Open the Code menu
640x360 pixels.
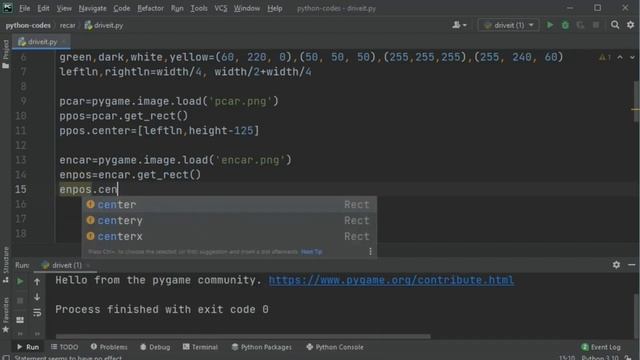(x=122, y=8)
